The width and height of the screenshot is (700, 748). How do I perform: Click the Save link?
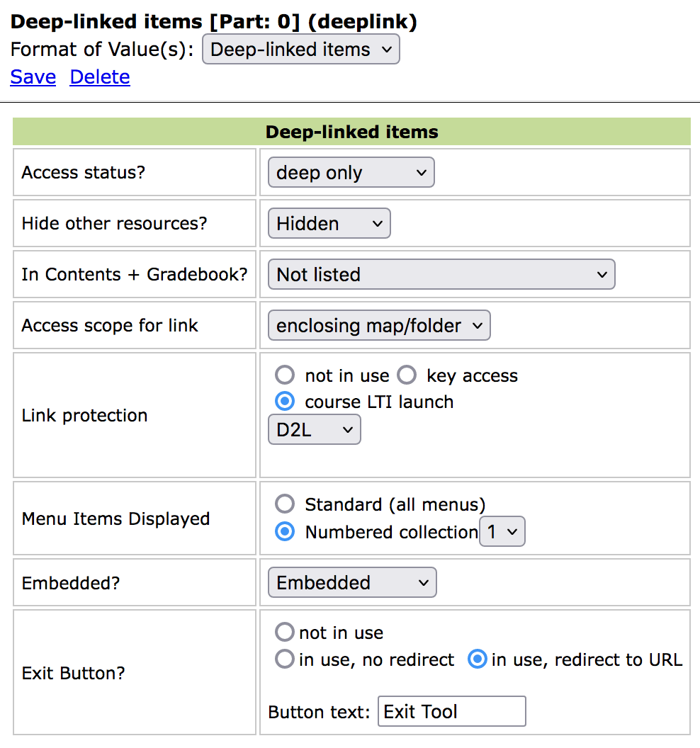(x=33, y=77)
